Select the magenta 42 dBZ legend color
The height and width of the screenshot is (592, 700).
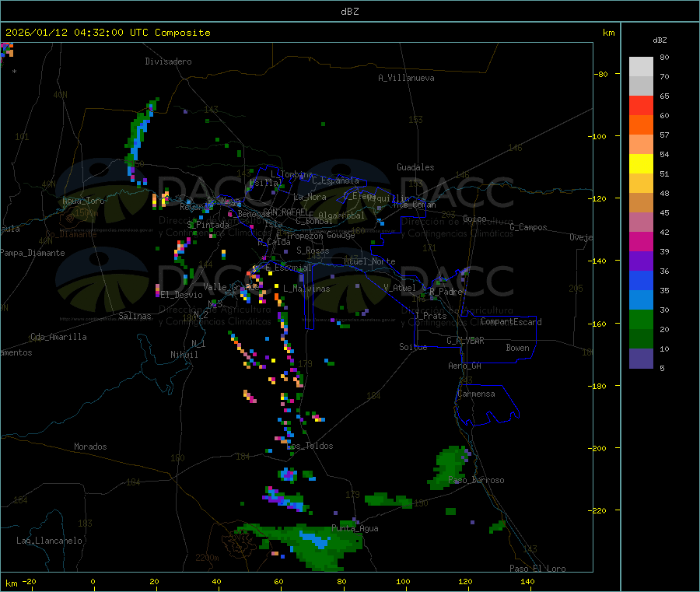pos(641,241)
